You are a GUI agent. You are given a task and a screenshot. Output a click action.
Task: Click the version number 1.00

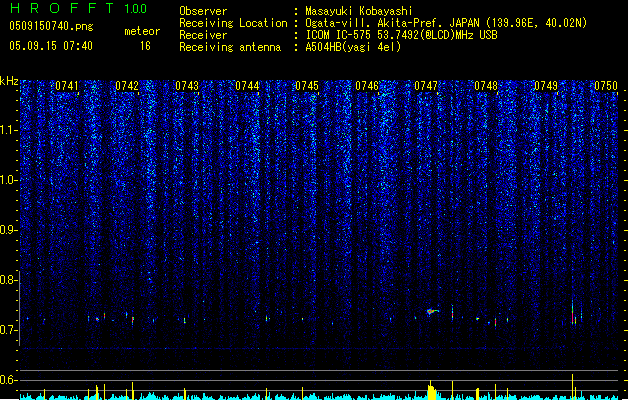pos(136,8)
